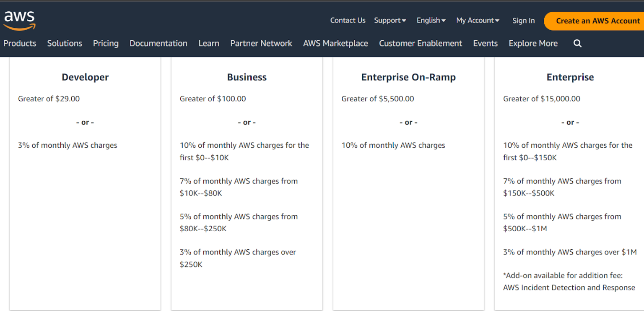Screen dimensions: 644x311
Task: Open the Pricing menu
Action: click(x=106, y=43)
